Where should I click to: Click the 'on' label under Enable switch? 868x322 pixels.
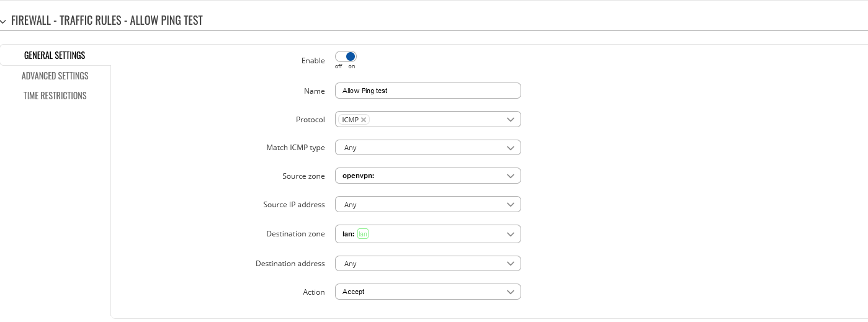click(x=352, y=66)
